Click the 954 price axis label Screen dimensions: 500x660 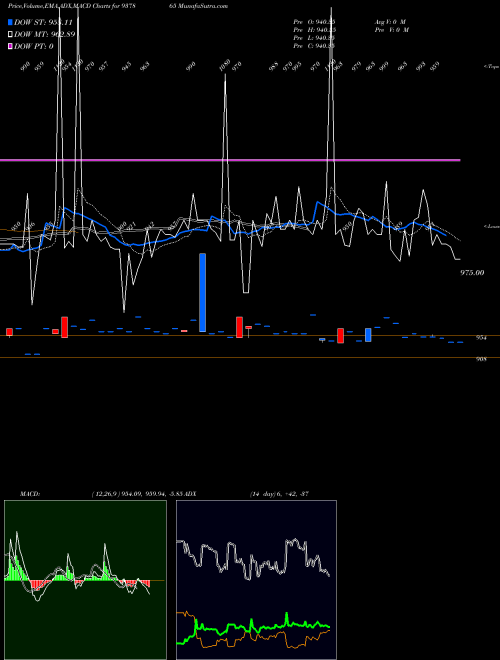tap(481, 338)
